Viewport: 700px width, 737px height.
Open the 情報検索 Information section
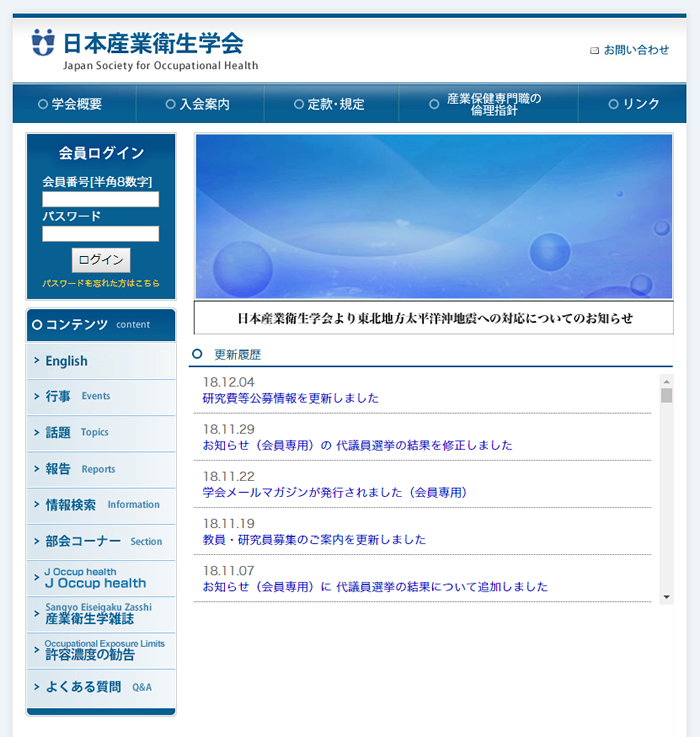[101, 505]
